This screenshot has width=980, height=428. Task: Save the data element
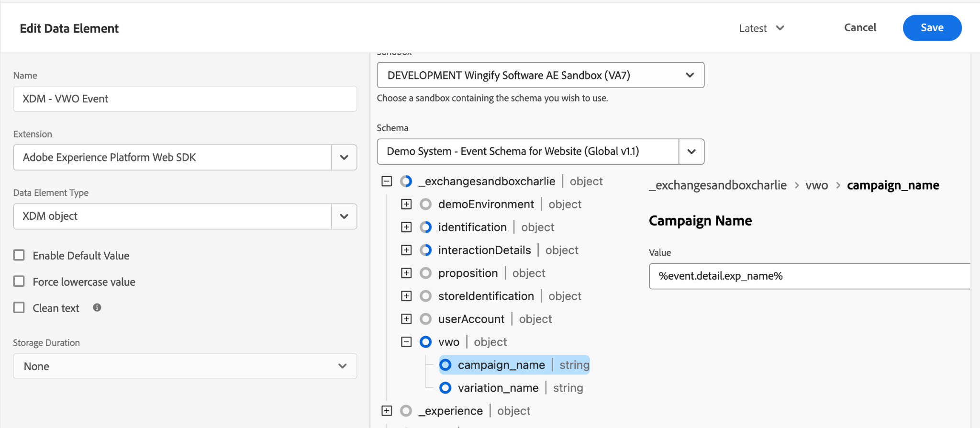(x=932, y=28)
